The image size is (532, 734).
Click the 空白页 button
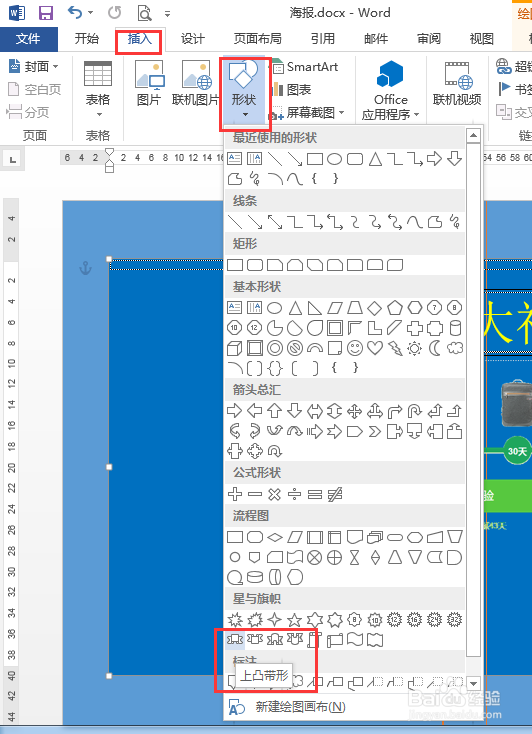(x=35, y=89)
